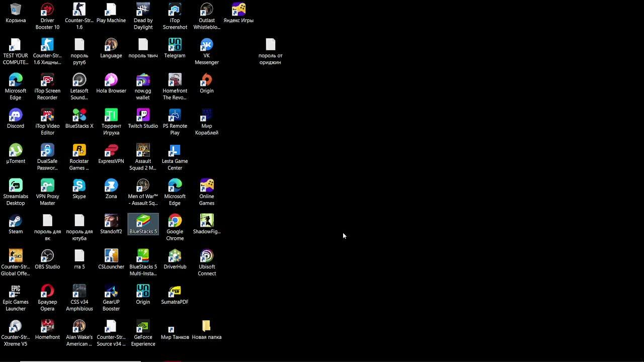Select the Новая папка folder
The height and width of the screenshot is (362, 644).
click(207, 330)
